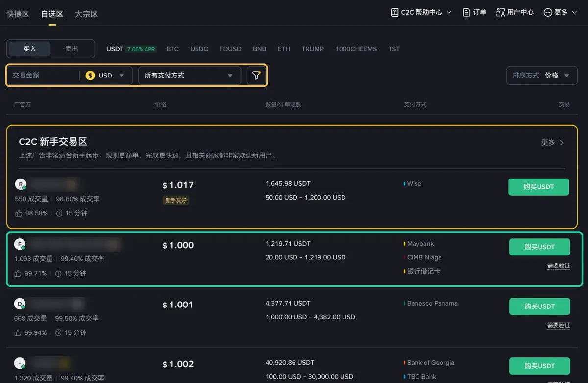This screenshot has width=588, height=383.
Task: Click the 新手友好 tag
Action: click(x=176, y=200)
